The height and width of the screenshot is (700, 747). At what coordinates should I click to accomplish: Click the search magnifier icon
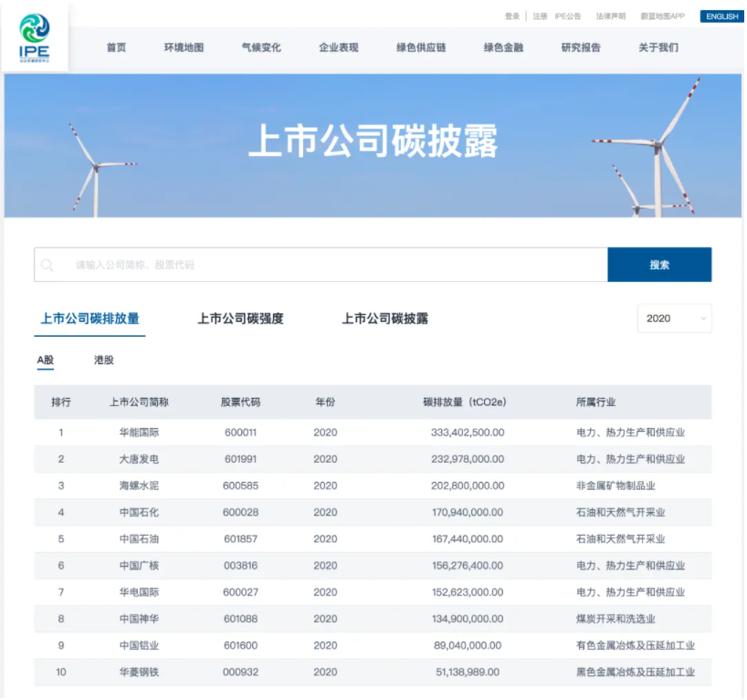click(x=47, y=265)
